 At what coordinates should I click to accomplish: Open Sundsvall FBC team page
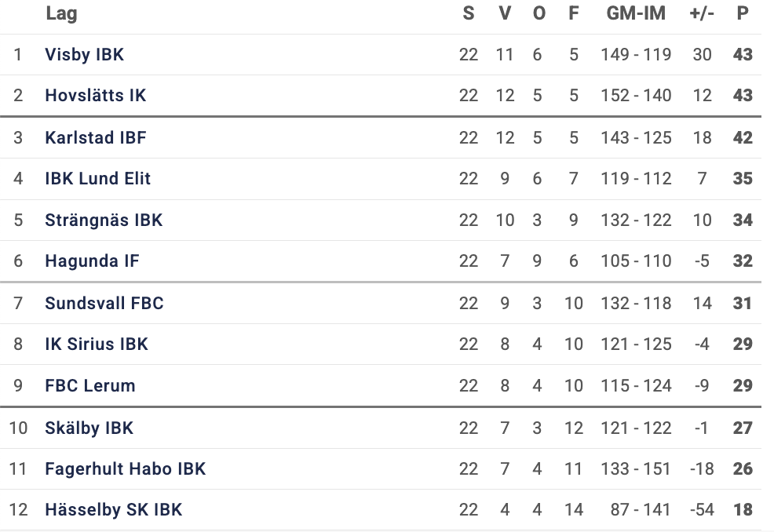104,304
